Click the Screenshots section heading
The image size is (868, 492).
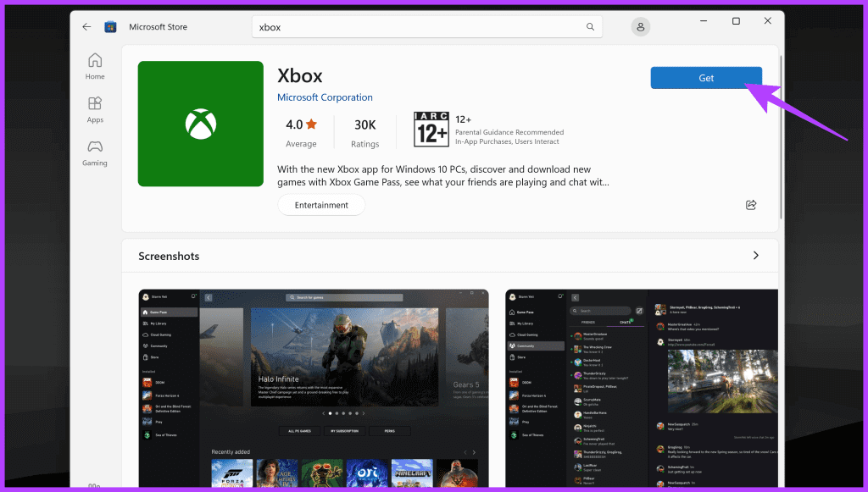169,256
